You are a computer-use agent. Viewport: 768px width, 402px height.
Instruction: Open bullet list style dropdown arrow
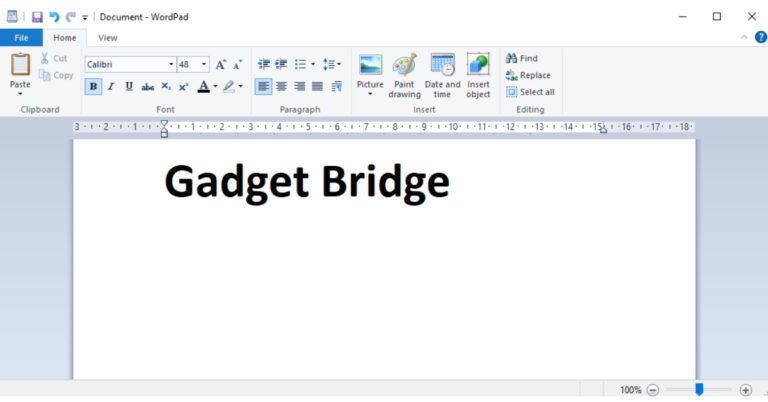click(313, 64)
